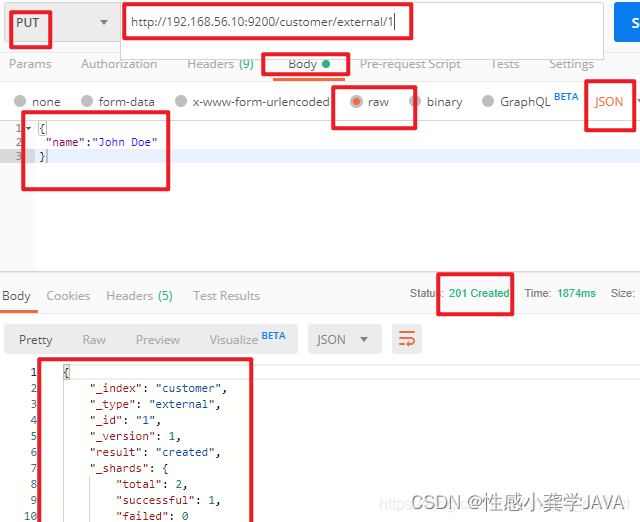Open the Pre-request Script tab
This screenshot has height=522, width=640.
[410, 64]
